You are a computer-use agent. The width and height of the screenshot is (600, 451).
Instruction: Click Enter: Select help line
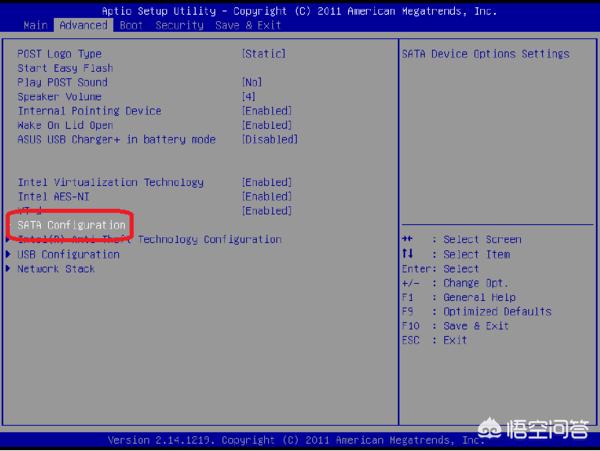(x=440, y=269)
